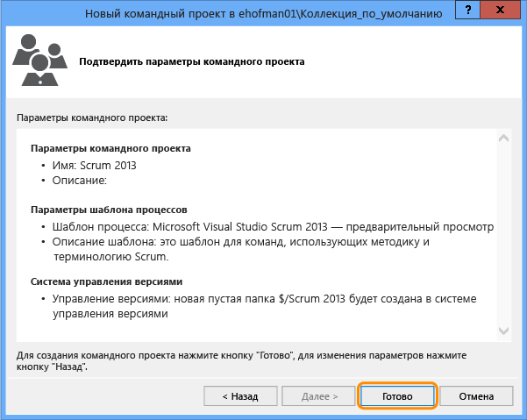Click the disabled Далее button
527x420 pixels.
click(x=318, y=396)
